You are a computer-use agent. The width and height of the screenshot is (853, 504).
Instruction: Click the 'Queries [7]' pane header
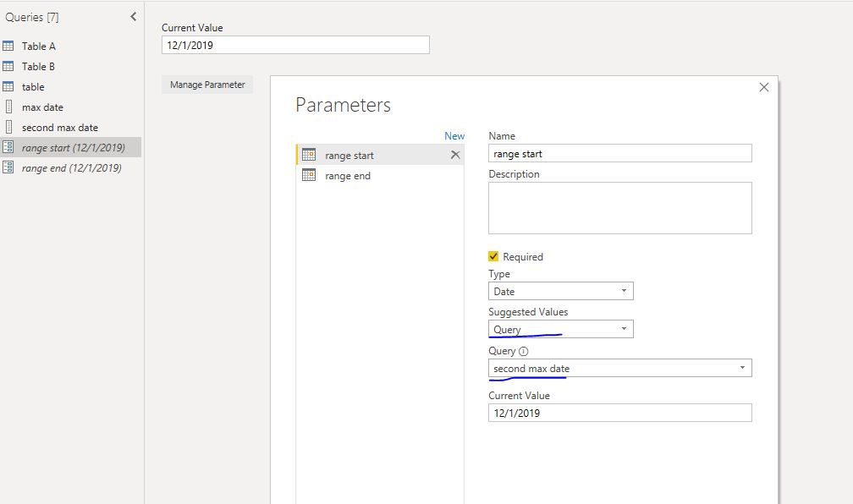(x=32, y=17)
